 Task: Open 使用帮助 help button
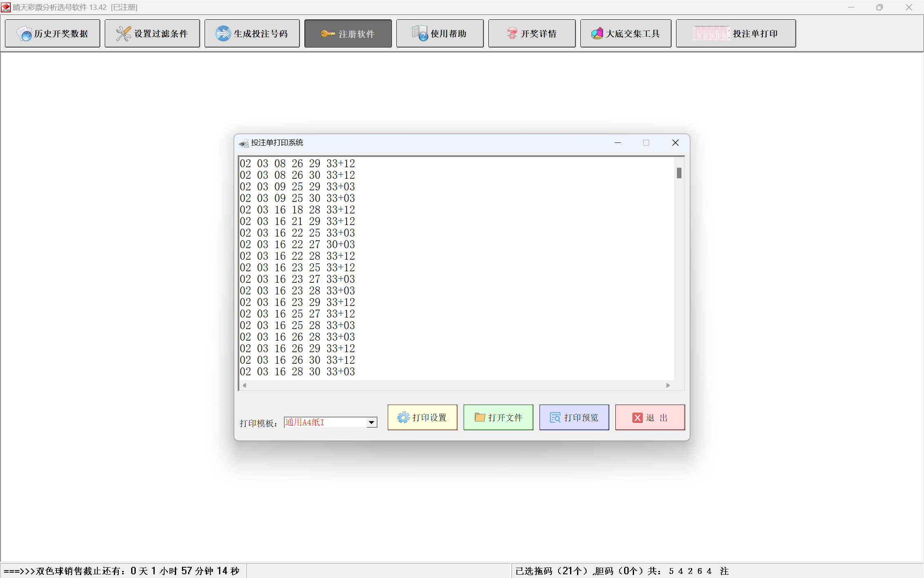440,33
